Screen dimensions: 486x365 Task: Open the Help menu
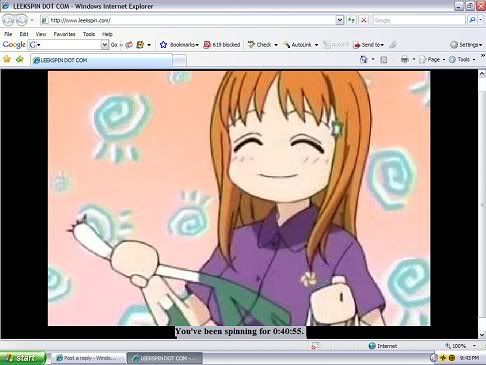[107, 34]
